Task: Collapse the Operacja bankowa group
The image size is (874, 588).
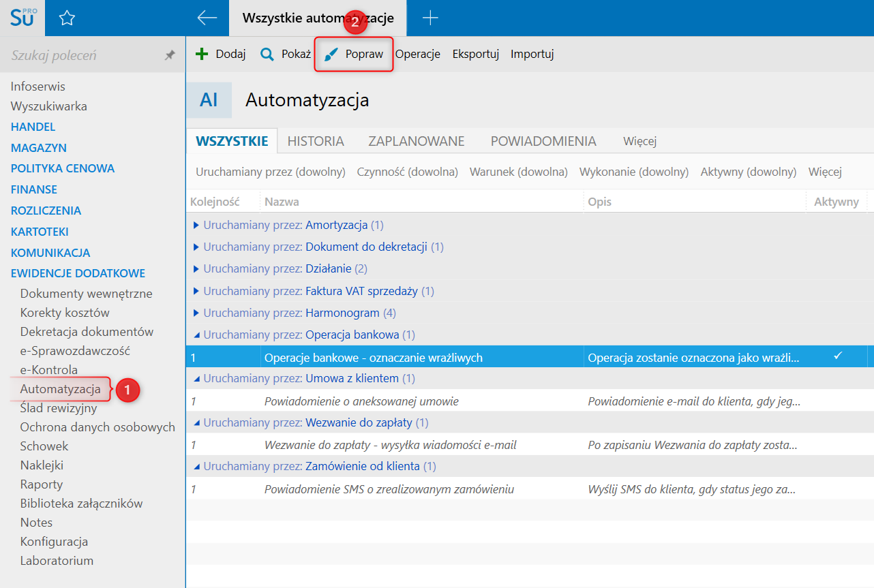Action: 196,335
